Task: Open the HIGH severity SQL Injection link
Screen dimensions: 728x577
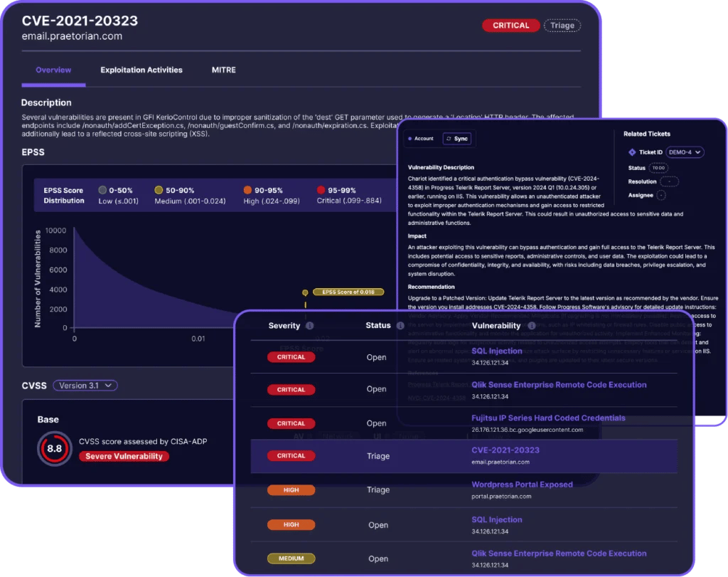Action: [x=497, y=520]
